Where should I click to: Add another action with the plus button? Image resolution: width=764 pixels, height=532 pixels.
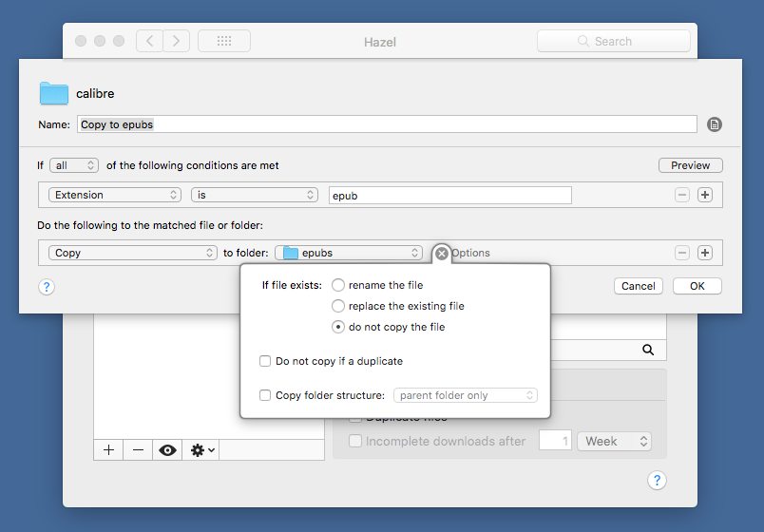tap(705, 253)
